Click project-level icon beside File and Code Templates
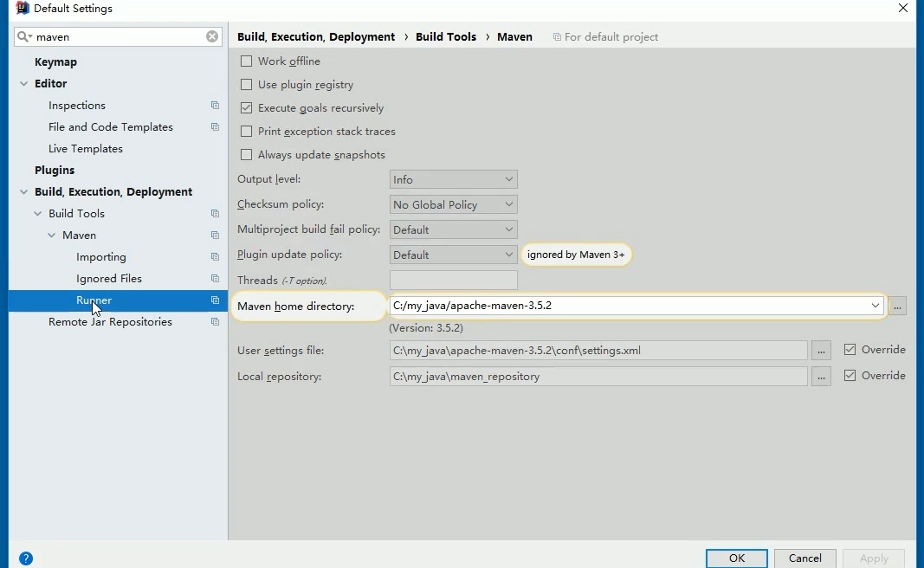The height and width of the screenshot is (568, 924). pyautogui.click(x=215, y=127)
